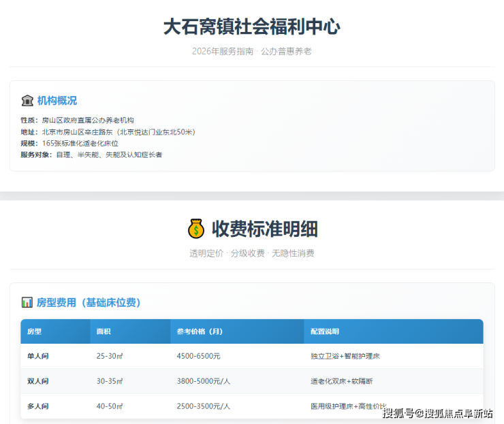504x424 pixels.
Task: Click the 面积 column header
Action: pyautogui.click(x=104, y=331)
